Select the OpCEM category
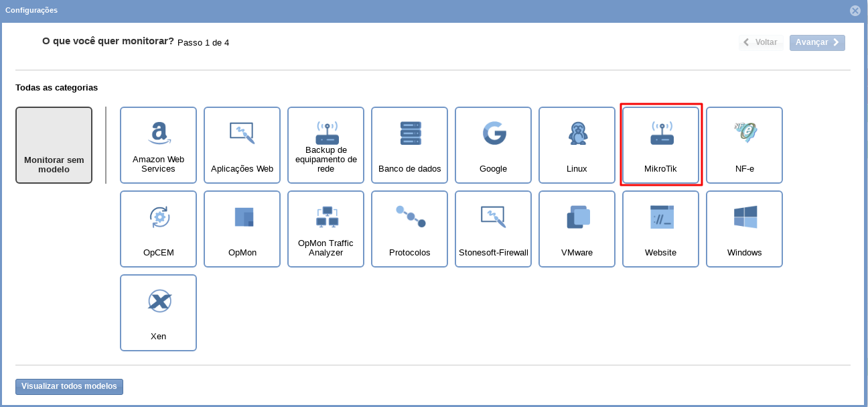The width and height of the screenshot is (868, 407). coord(158,229)
